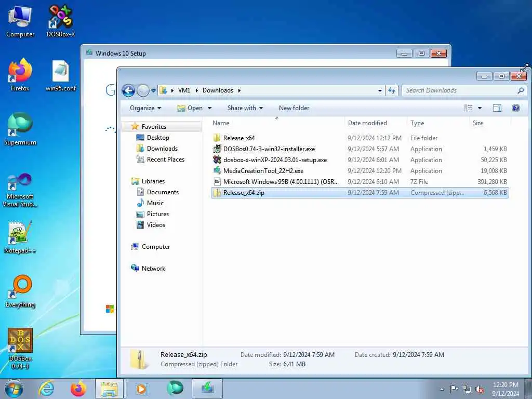Click Downloads in the address path

218,90
